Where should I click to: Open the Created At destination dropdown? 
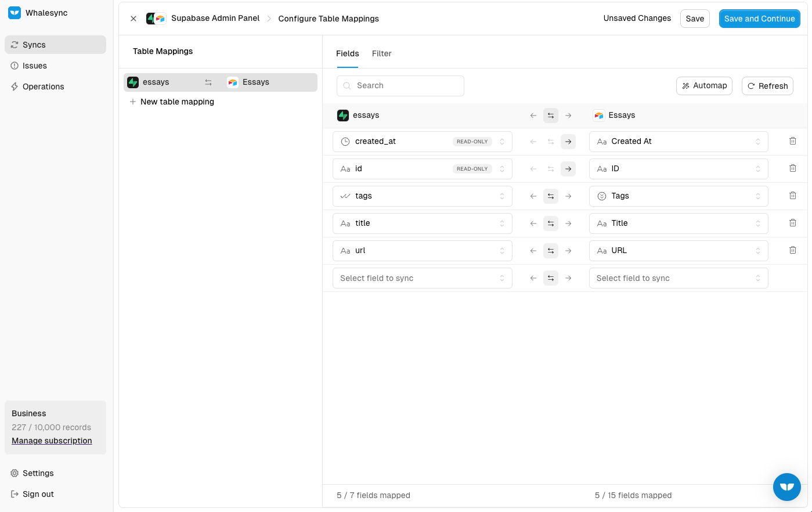tap(679, 142)
